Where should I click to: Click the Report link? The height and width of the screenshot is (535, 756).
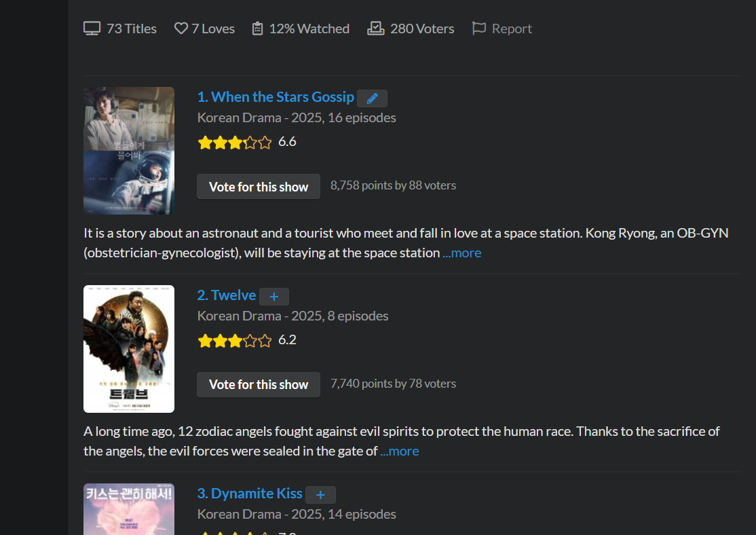512,29
